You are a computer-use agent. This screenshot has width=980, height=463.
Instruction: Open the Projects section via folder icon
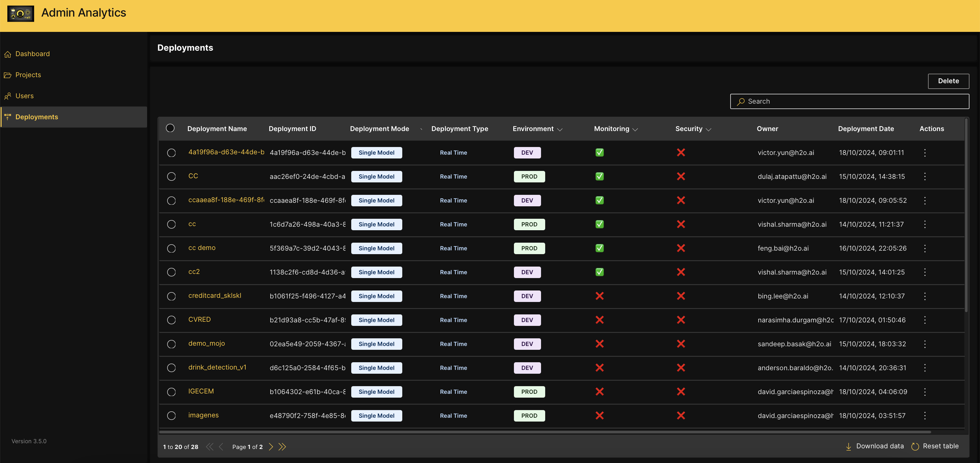pyautogui.click(x=8, y=75)
